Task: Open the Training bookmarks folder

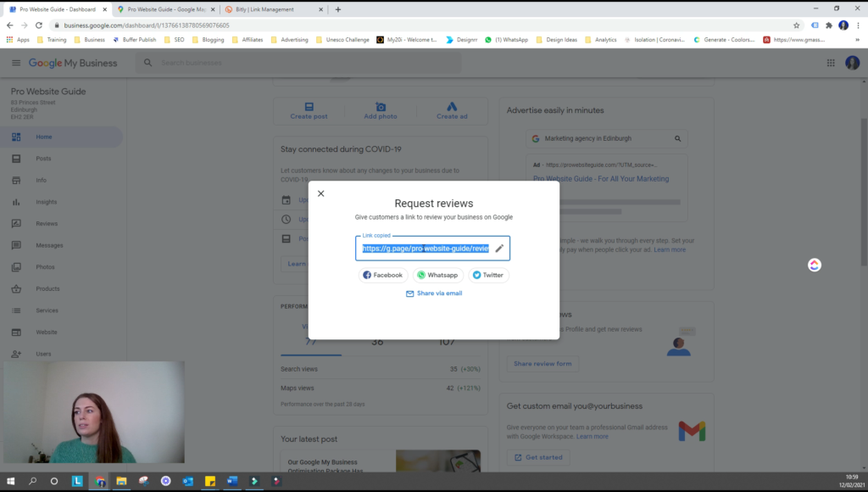Action: 52,40
